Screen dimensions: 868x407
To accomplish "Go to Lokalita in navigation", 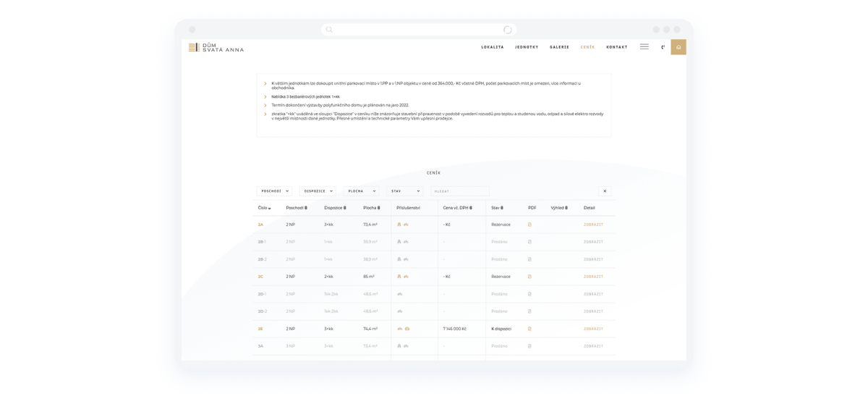I will click(x=493, y=47).
